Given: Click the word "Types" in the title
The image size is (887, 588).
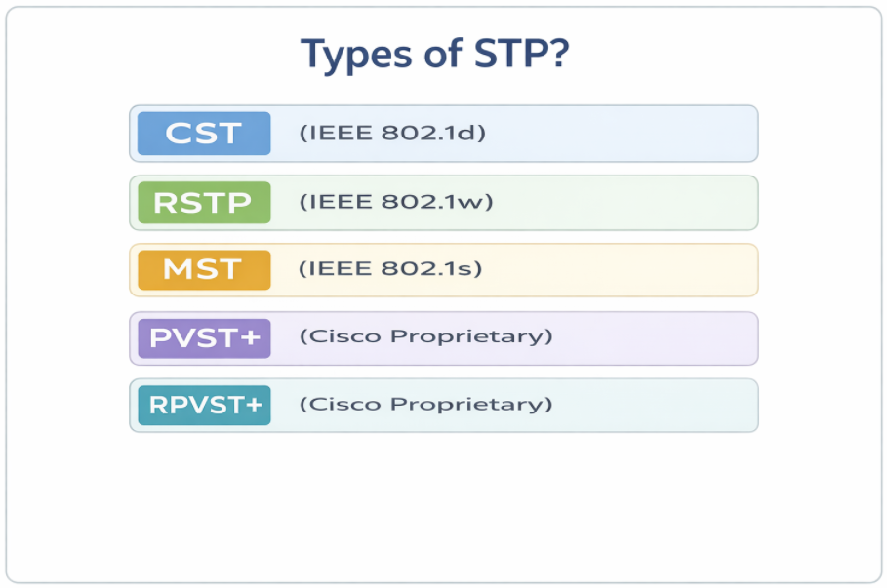Looking at the screenshot, I should pyautogui.click(x=349, y=55).
